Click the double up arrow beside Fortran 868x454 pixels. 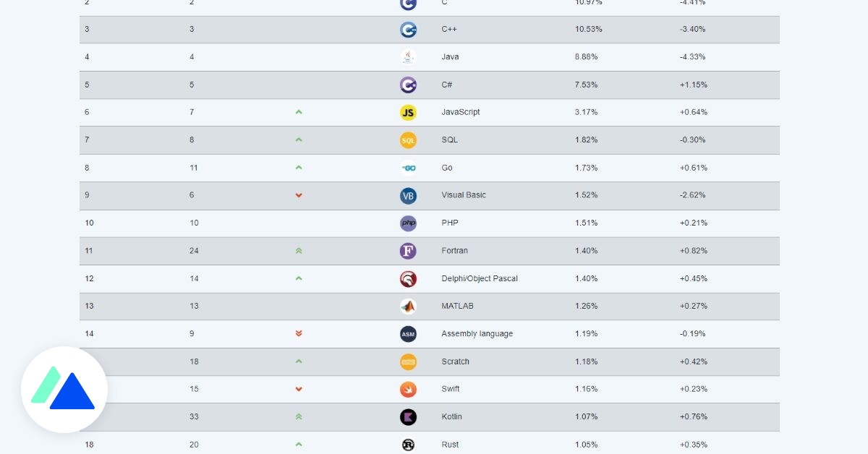pyautogui.click(x=299, y=251)
